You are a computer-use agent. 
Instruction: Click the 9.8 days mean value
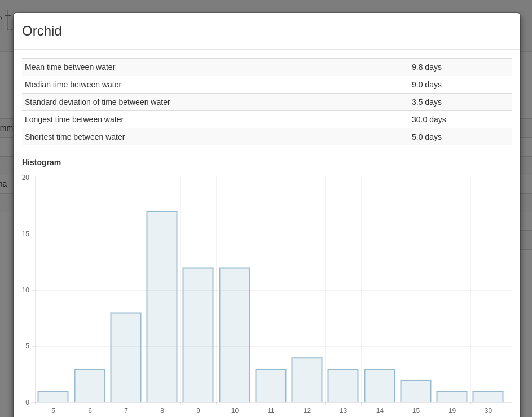click(427, 67)
